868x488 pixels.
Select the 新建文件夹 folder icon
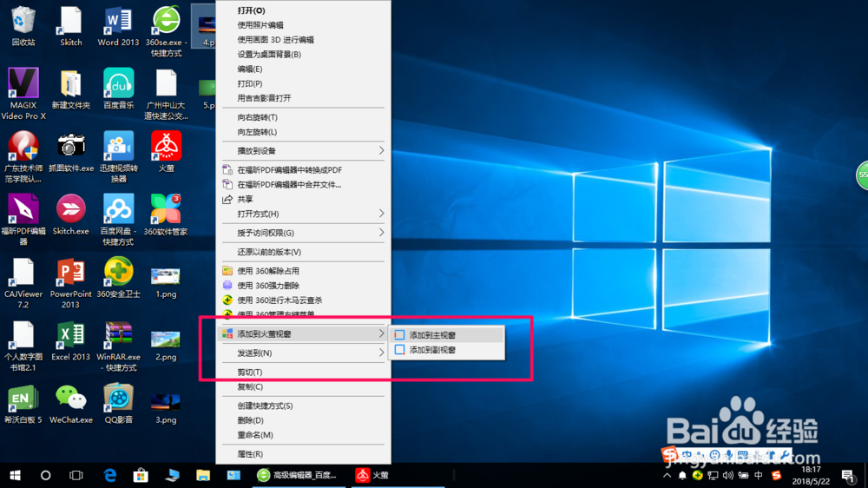(x=71, y=89)
